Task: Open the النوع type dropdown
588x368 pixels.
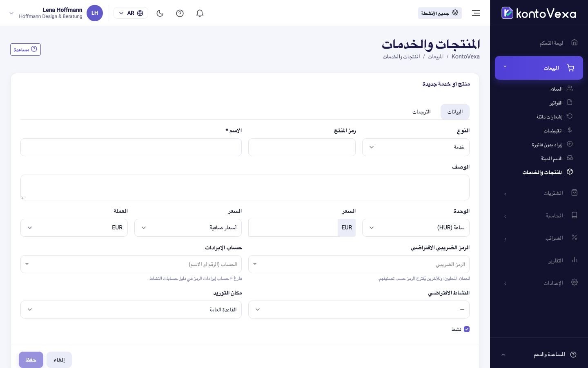Action: pos(416,147)
